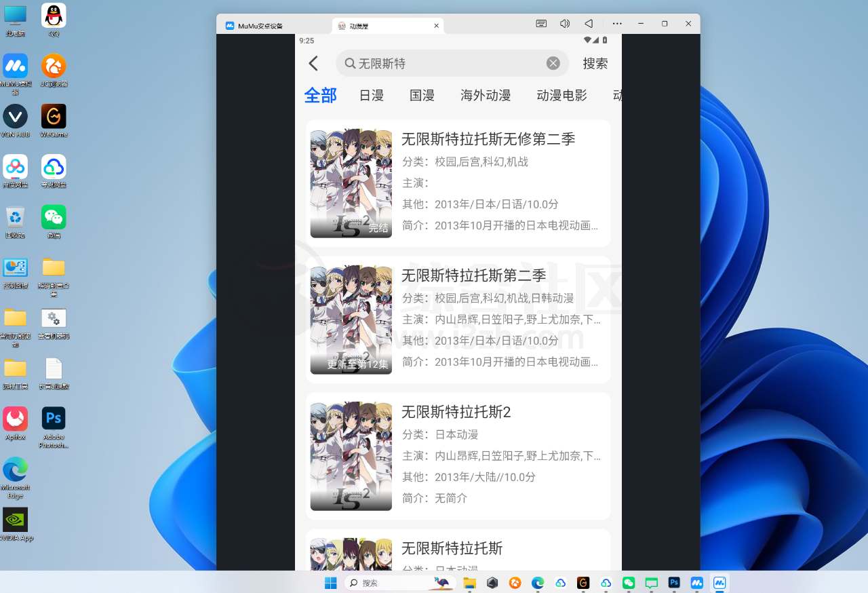Open the emulator's three-dot more options icon
The height and width of the screenshot is (593, 868).
(617, 23)
